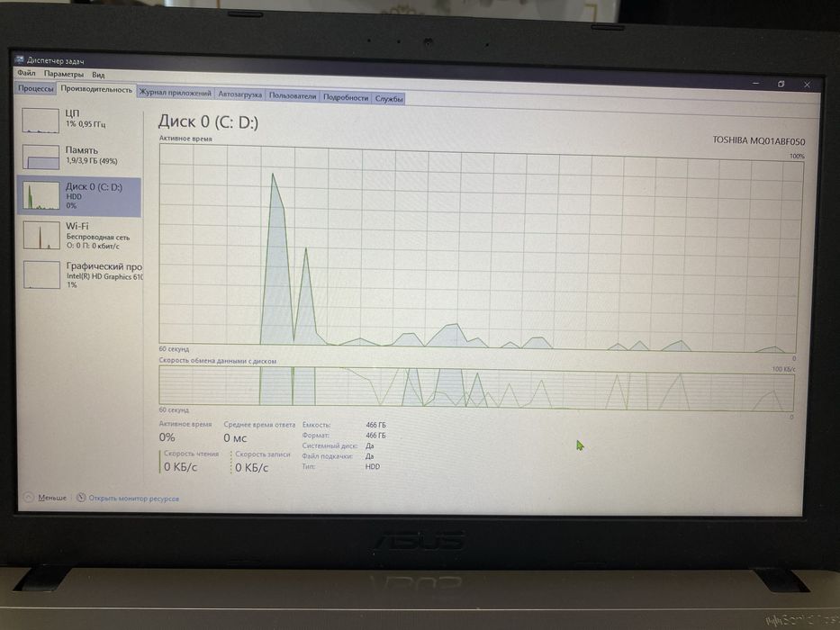
Task: Select Диск 0 (C: D:) HDD entry
Action: click(79, 196)
